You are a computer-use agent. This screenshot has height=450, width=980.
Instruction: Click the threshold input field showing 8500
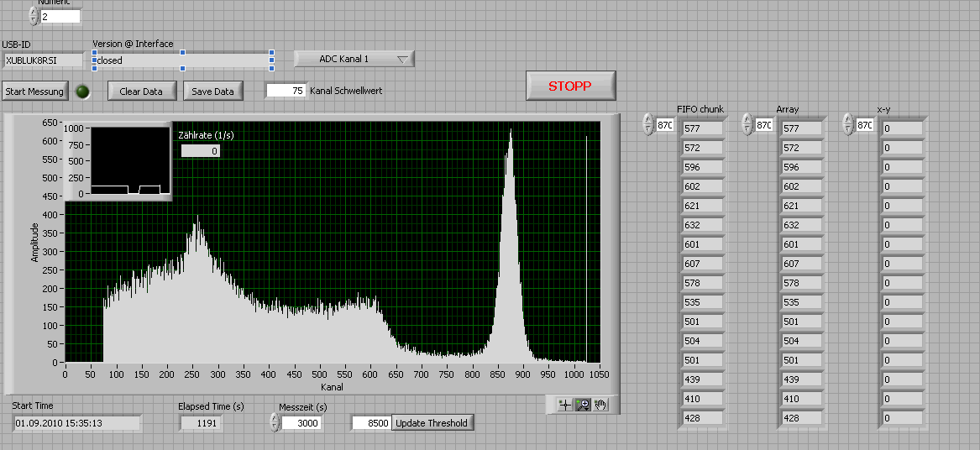(371, 423)
